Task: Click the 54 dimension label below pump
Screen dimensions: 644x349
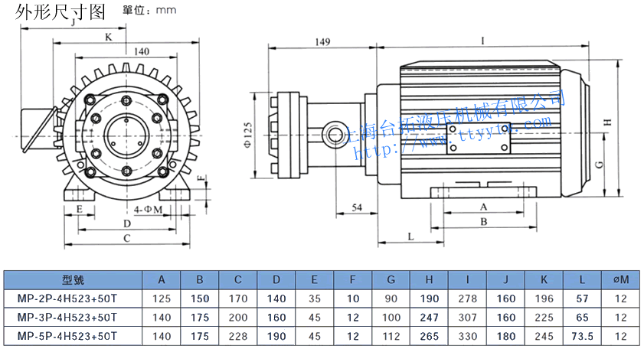Action: pyautogui.click(x=357, y=207)
